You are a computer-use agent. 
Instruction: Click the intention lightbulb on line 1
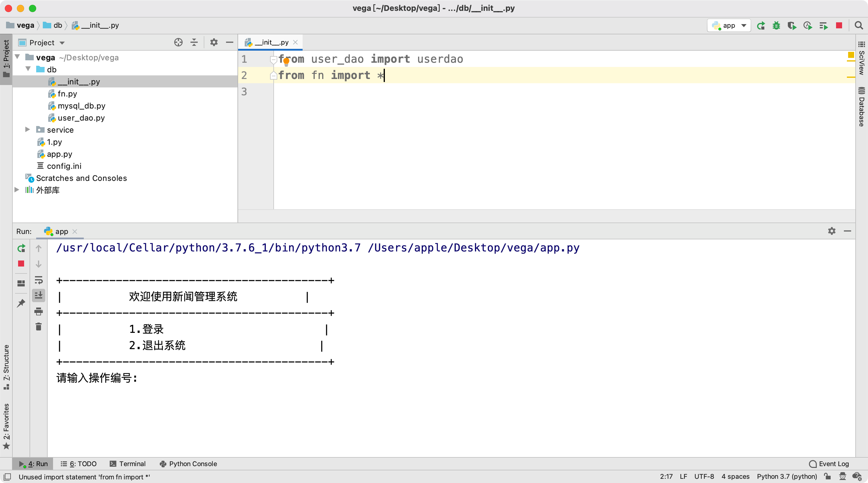[x=286, y=62]
